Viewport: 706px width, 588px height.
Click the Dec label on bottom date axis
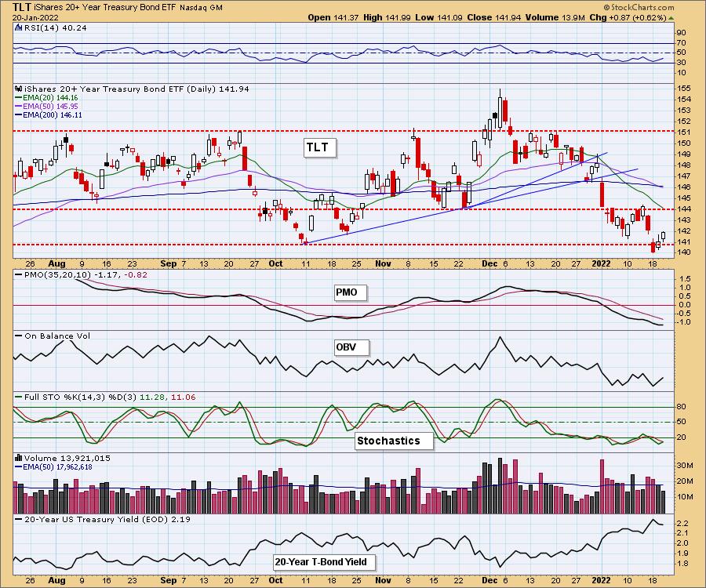489,580
